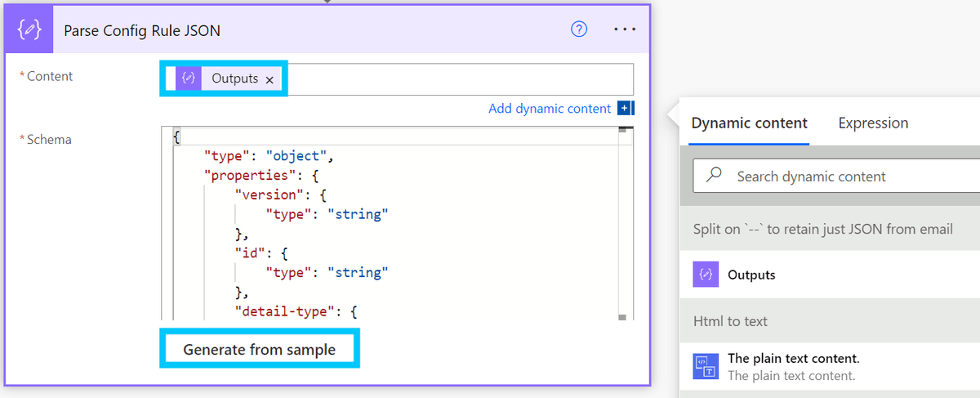Click the Html to text blue icon
The height and width of the screenshot is (398, 980).
coord(705,366)
